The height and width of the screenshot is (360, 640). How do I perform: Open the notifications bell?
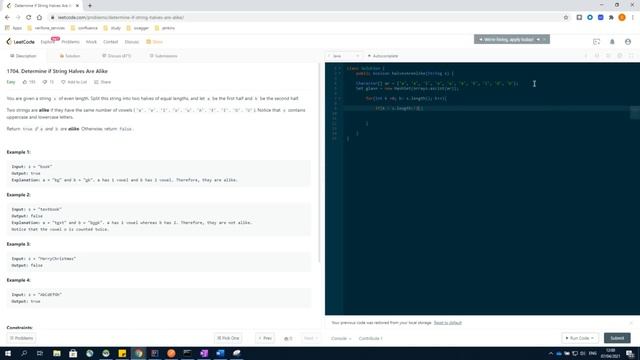point(612,42)
